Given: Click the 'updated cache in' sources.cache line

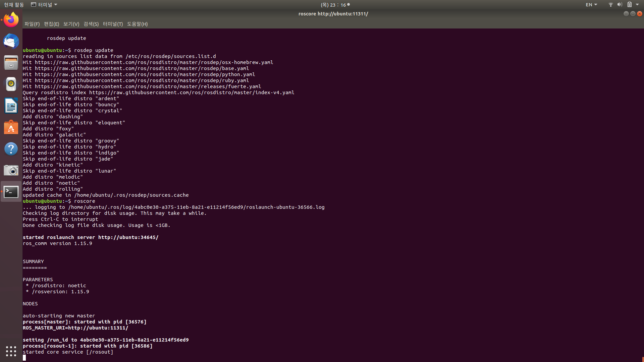Looking at the screenshot, I should click(106, 195).
